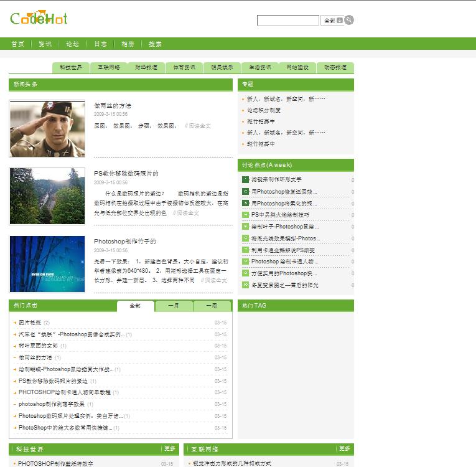
Task: Open hotspot 滤镜来制作环形文字
Action: click(x=276, y=179)
